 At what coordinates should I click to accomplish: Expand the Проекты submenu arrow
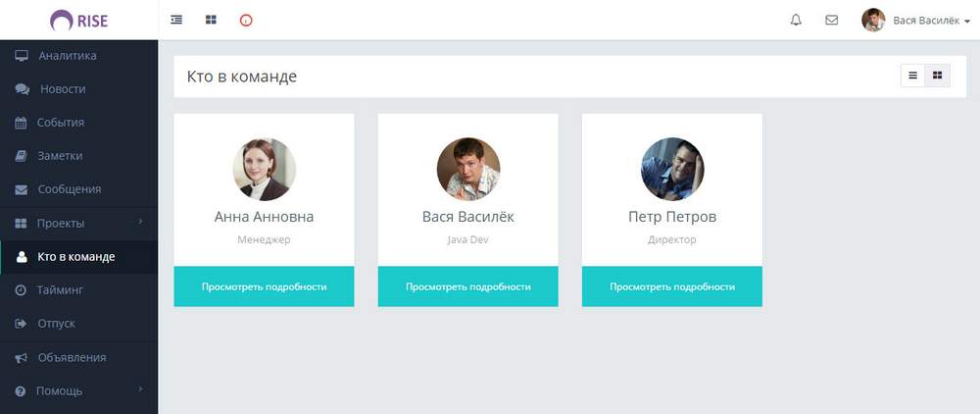pos(141,223)
